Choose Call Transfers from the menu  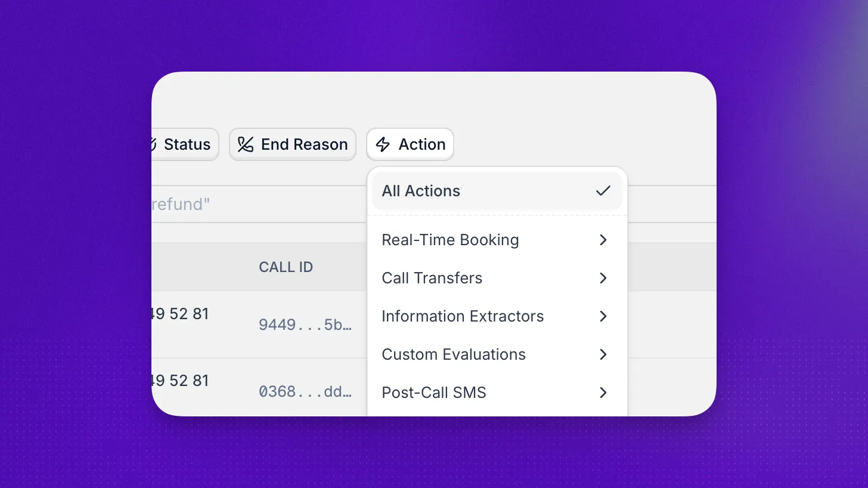coord(497,278)
